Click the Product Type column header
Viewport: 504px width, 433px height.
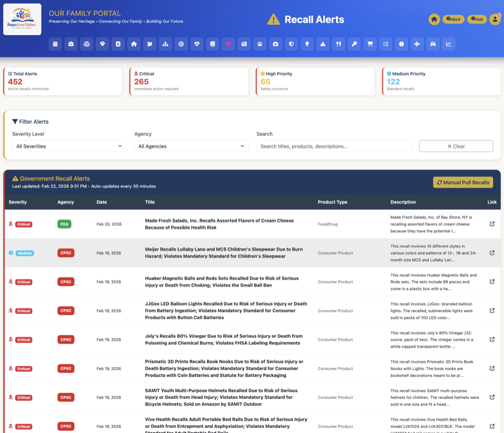(332, 202)
